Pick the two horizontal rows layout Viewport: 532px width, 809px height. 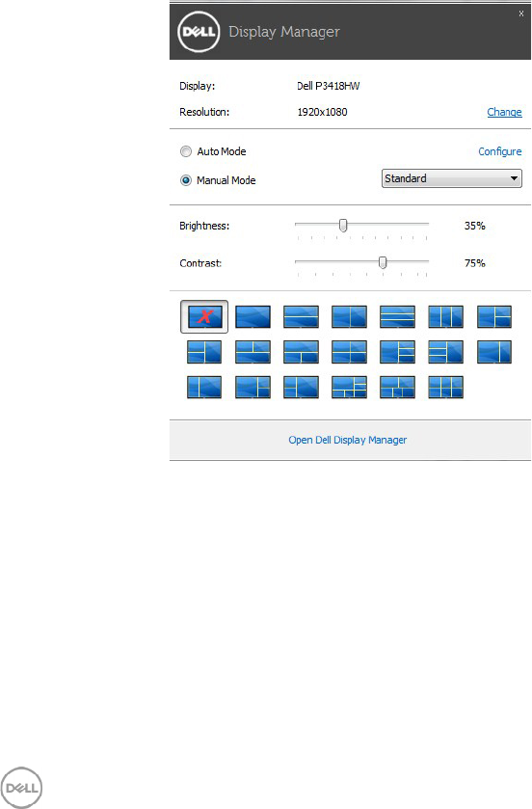click(301, 317)
